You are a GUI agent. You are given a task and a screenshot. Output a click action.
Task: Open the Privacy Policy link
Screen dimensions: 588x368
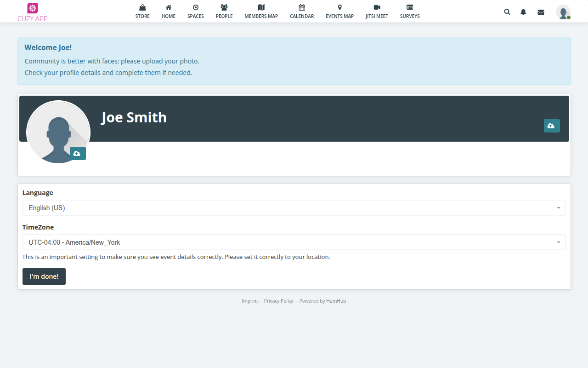(x=278, y=301)
